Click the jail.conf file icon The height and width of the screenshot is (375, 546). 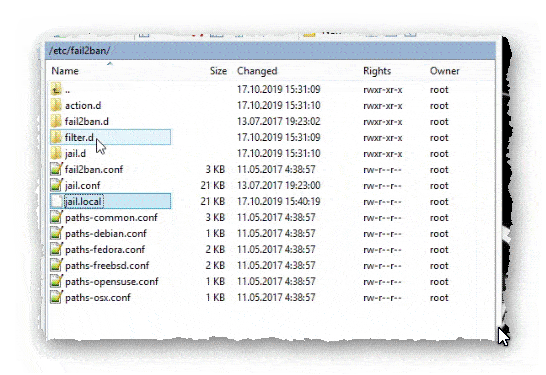[x=56, y=185]
